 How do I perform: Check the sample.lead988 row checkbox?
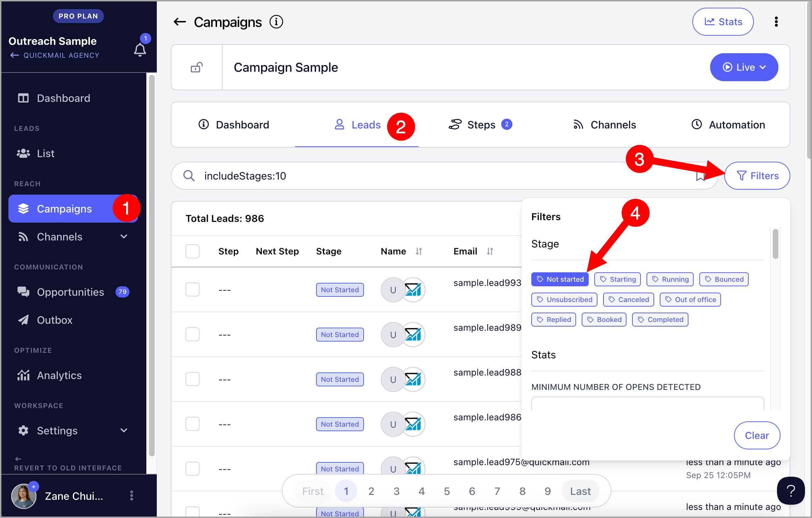192,379
